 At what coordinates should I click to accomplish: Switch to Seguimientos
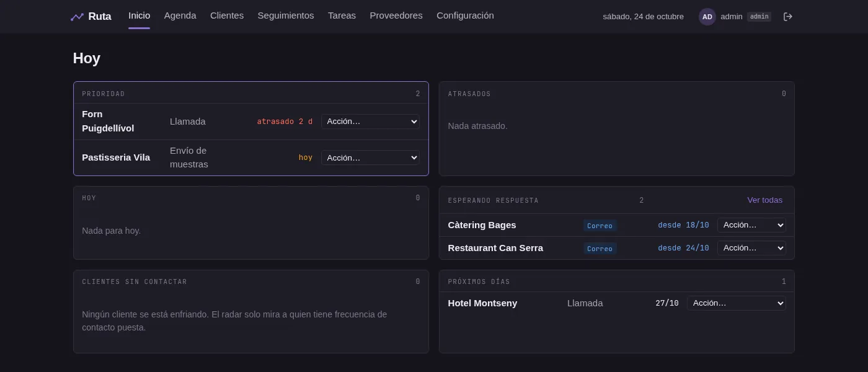coord(286,15)
